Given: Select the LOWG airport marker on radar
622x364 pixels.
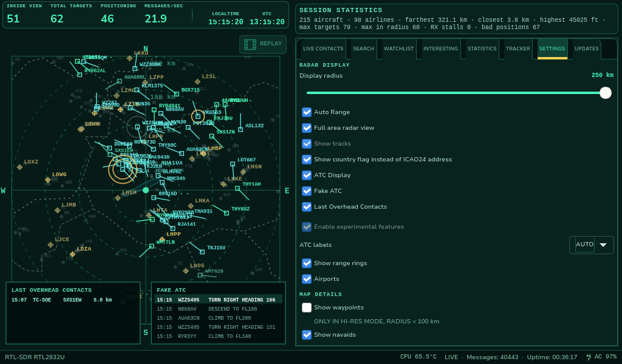Looking at the screenshot, I should [48, 180].
